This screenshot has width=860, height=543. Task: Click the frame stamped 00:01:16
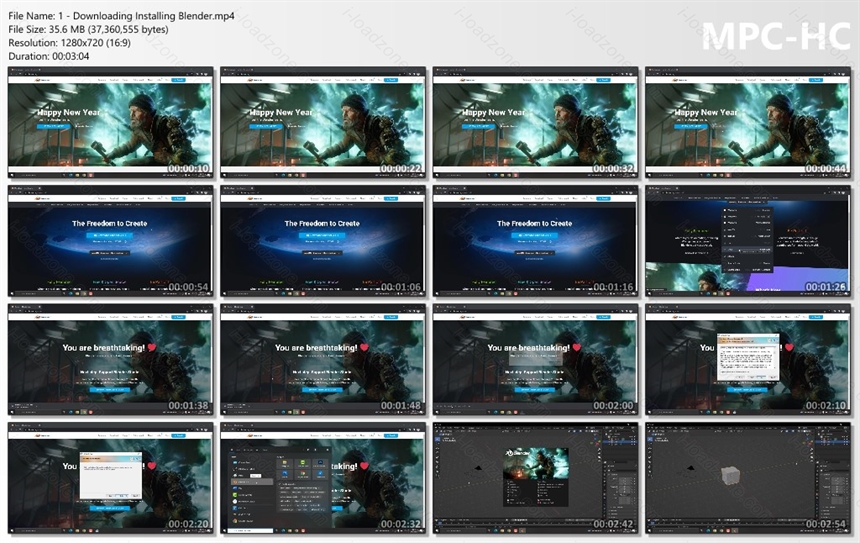(x=535, y=241)
